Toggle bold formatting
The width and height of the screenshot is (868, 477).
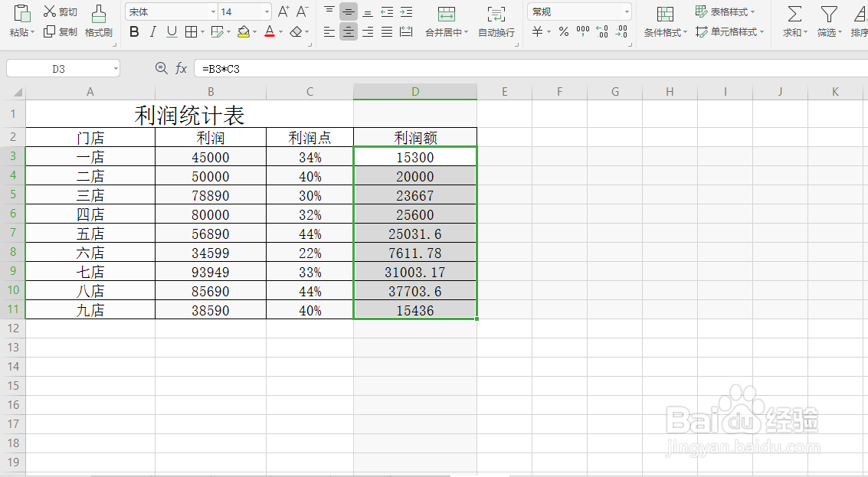click(134, 32)
